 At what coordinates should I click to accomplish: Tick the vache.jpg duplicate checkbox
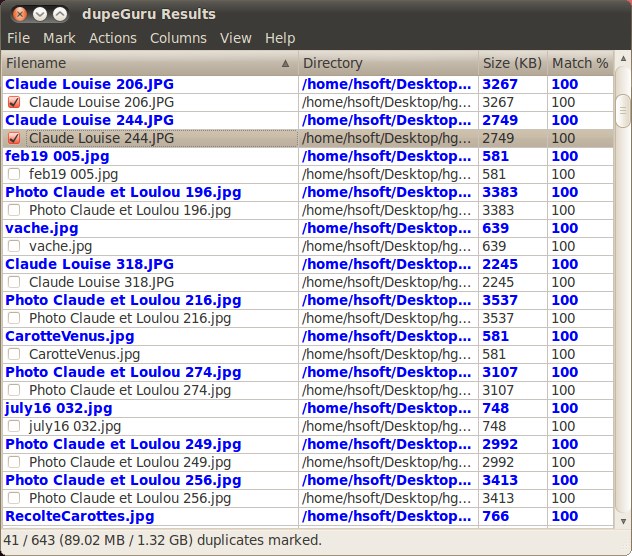pos(14,246)
